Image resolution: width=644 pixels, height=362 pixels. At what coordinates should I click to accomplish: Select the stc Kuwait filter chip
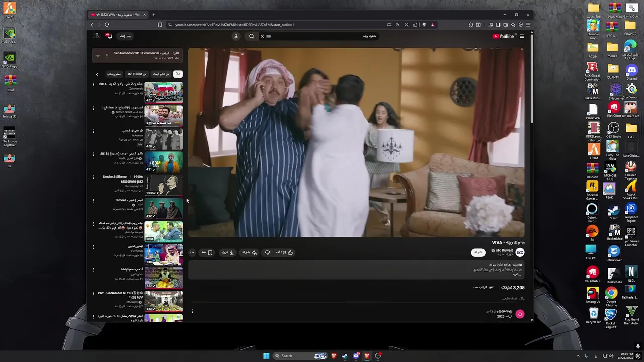(x=136, y=74)
